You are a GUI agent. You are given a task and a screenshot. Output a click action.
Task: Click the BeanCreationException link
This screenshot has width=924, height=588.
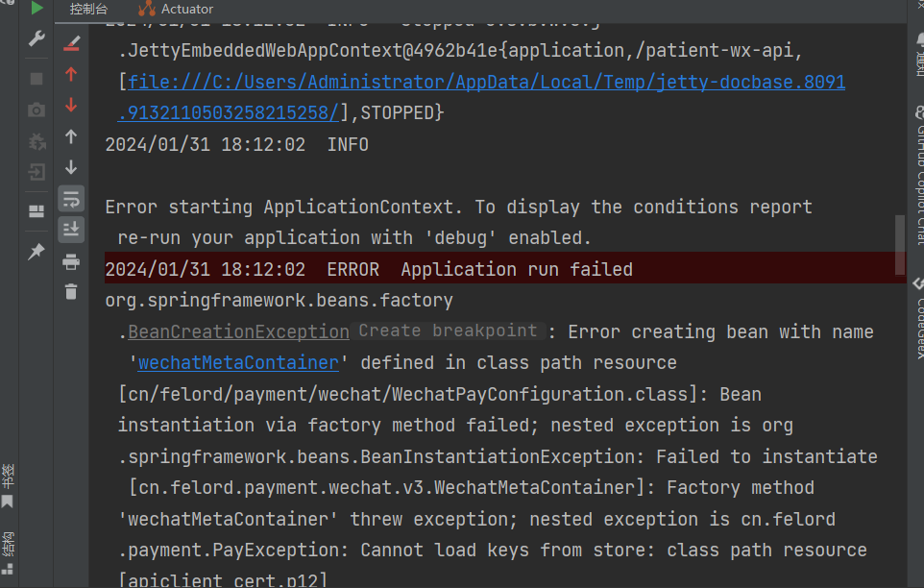[x=238, y=331]
